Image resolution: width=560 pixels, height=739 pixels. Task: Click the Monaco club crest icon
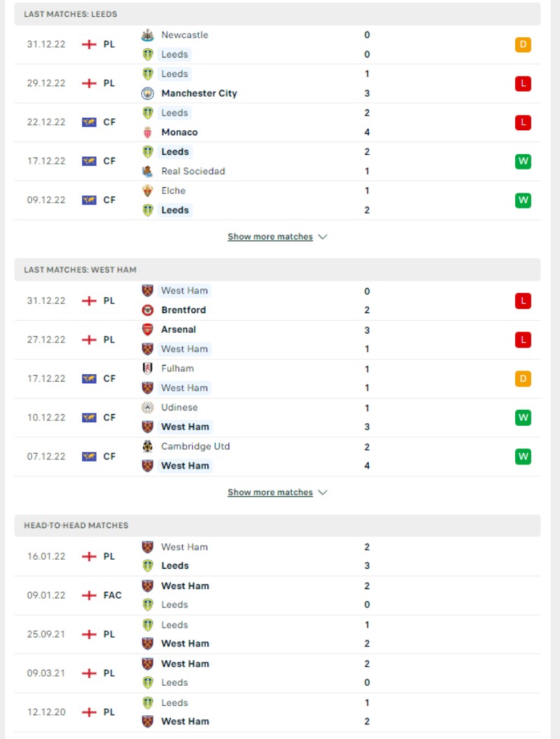pos(148,132)
